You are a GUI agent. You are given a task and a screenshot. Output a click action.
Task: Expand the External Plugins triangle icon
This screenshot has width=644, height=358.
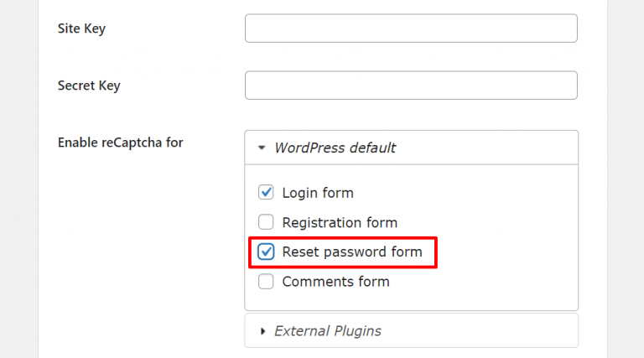click(x=262, y=331)
